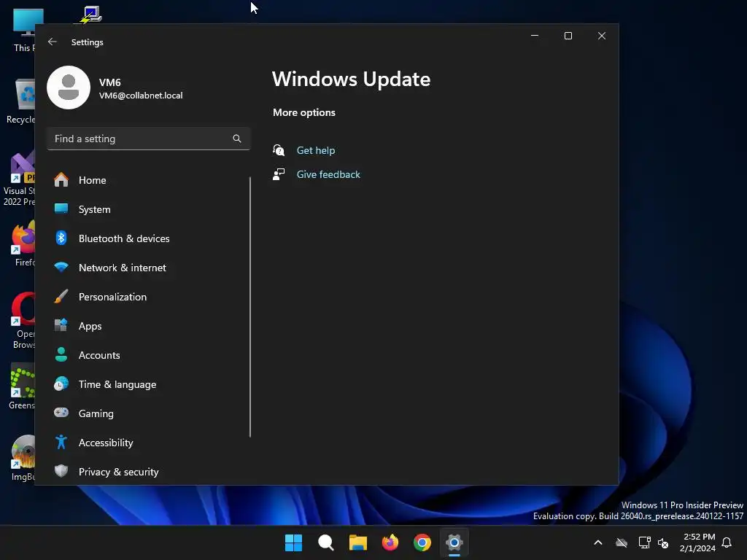This screenshot has width=747, height=560.
Task: Select the computer desktop icon with lightning bolt
Action: click(90, 15)
